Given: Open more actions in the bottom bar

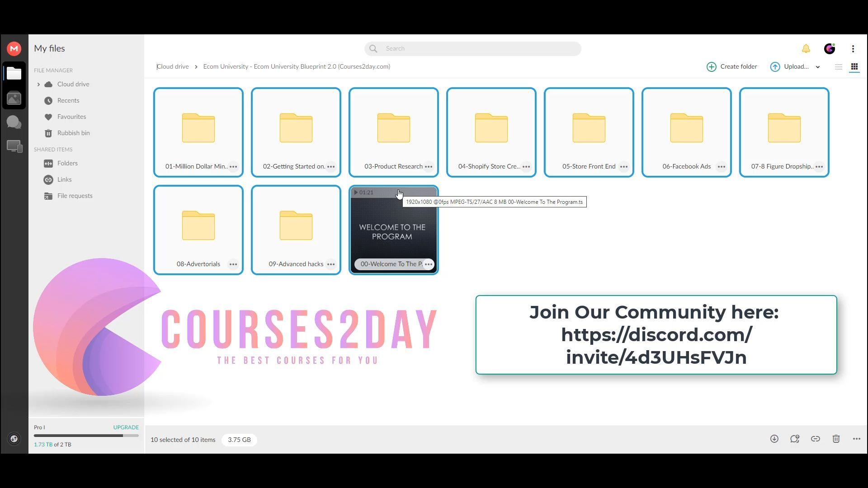Looking at the screenshot, I should click(x=857, y=439).
